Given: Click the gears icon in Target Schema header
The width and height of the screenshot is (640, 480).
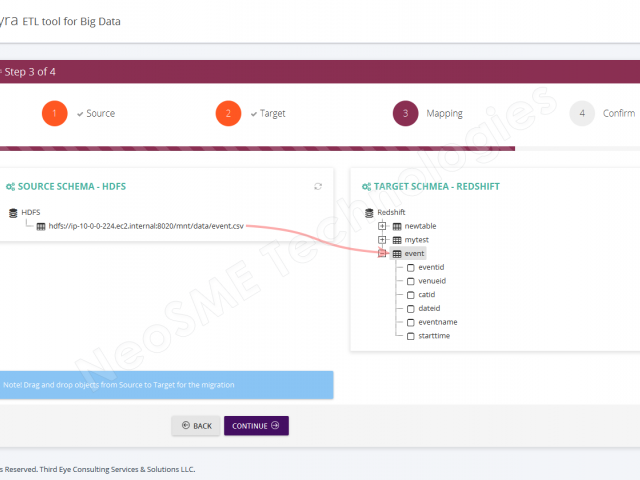Looking at the screenshot, I should 367,186.
